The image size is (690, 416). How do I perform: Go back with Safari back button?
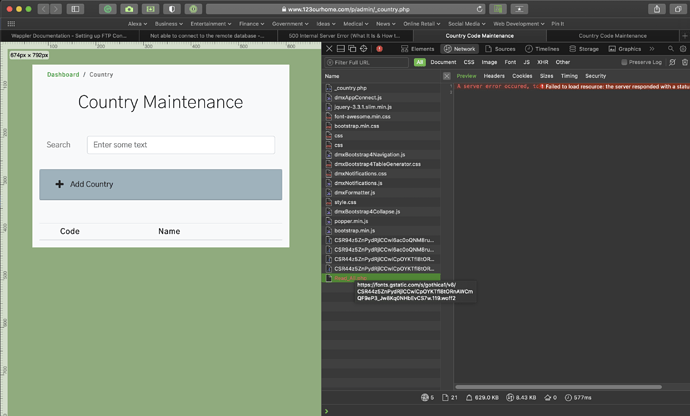pyautogui.click(x=43, y=9)
